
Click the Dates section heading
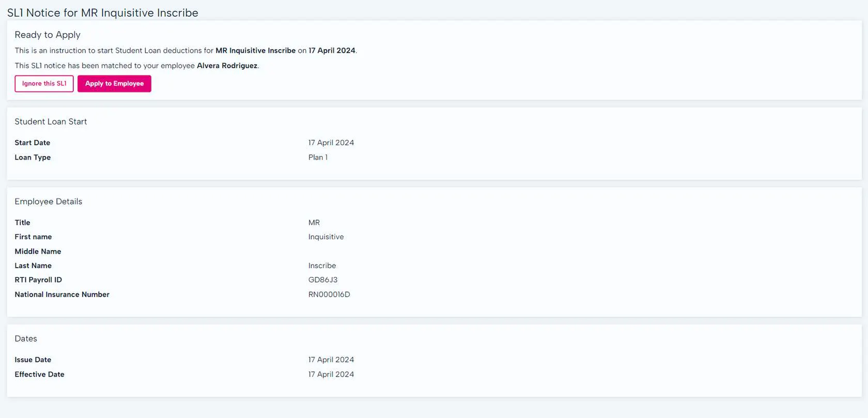coord(26,338)
